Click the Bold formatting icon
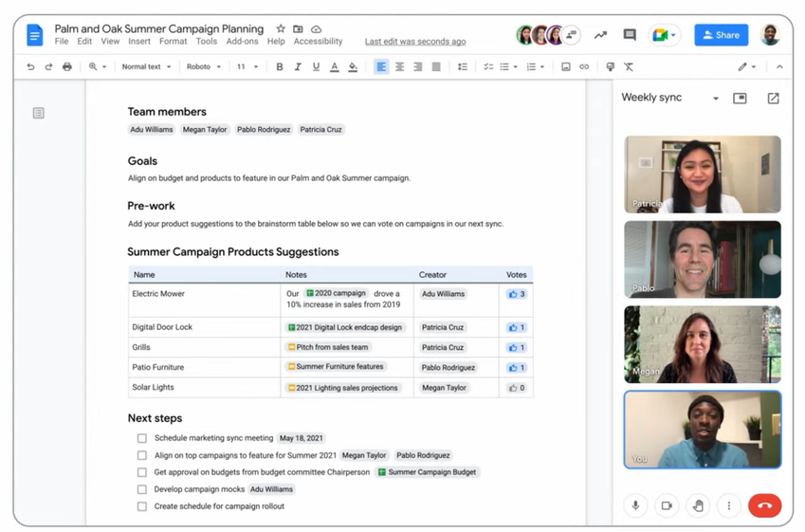 279,67
